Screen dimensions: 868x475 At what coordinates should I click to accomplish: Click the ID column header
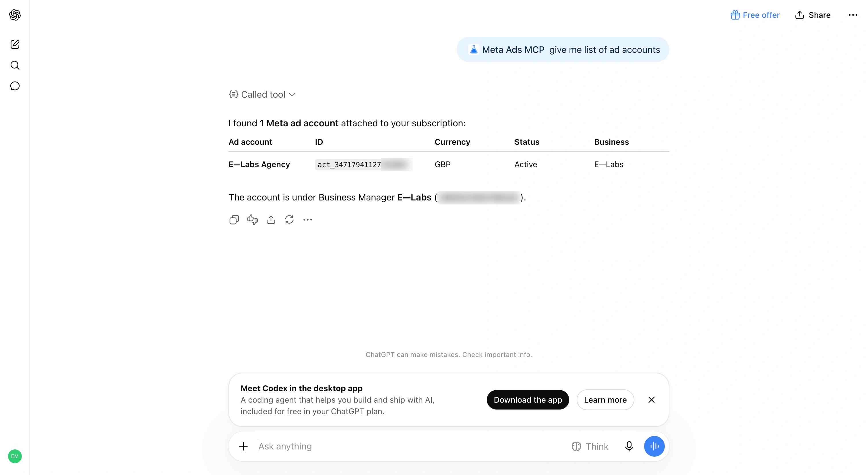point(319,142)
